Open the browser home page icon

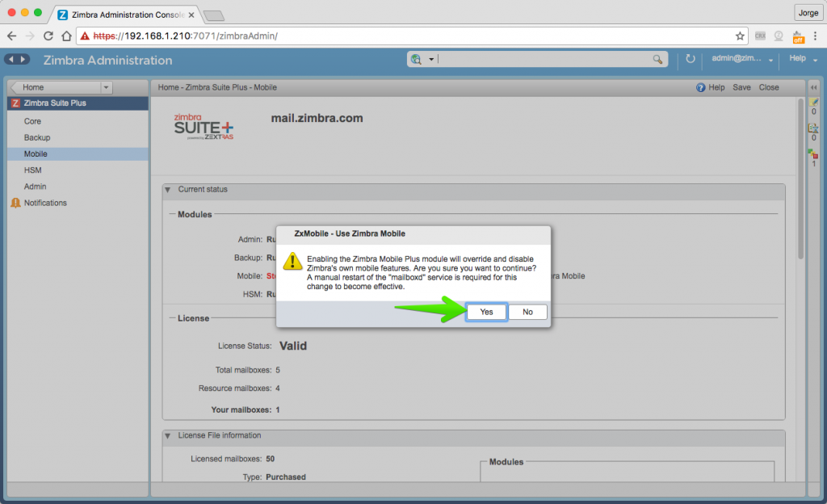pyautogui.click(x=66, y=36)
